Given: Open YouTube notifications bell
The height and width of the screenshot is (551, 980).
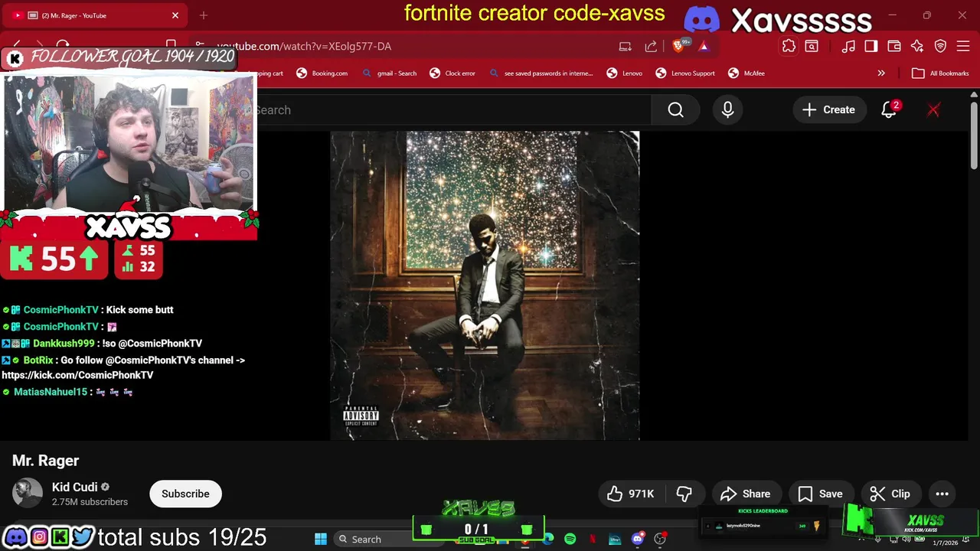Looking at the screenshot, I should [889, 110].
